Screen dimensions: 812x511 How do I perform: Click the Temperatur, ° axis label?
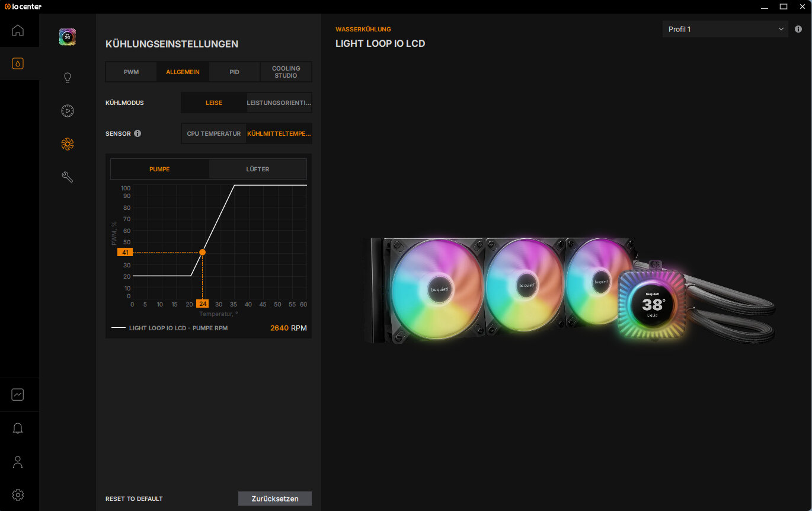click(219, 314)
